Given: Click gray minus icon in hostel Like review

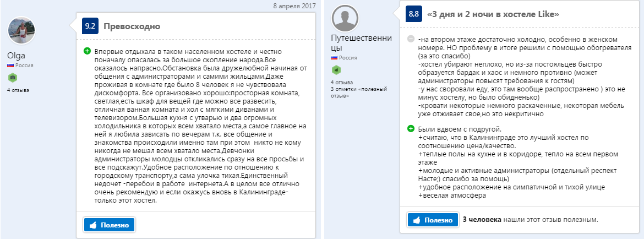Looking at the screenshot, I should pos(411,40).
